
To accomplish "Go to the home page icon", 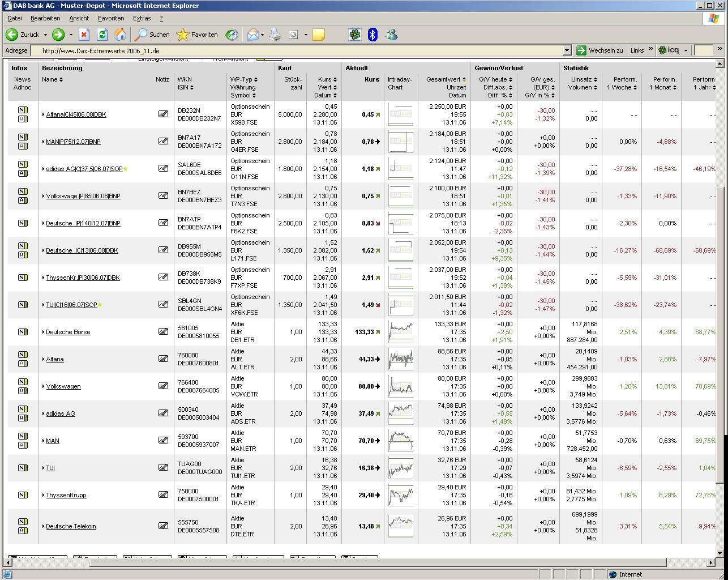I will pos(120,35).
